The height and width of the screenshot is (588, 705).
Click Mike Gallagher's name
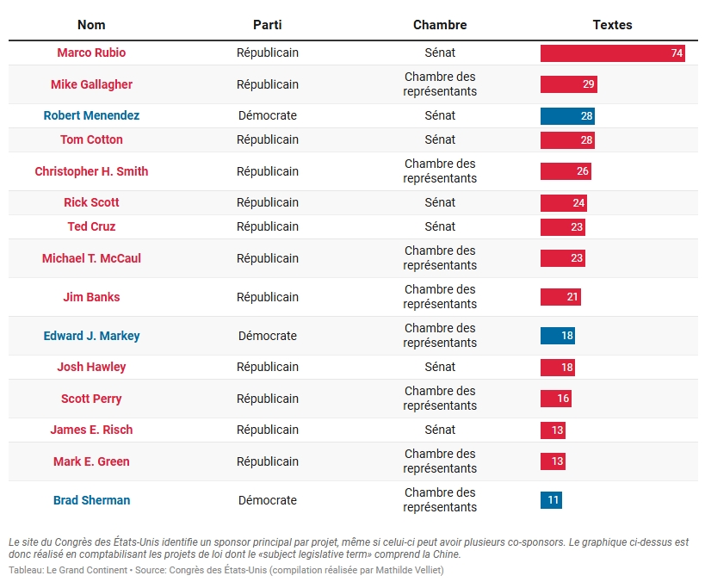[x=91, y=84]
